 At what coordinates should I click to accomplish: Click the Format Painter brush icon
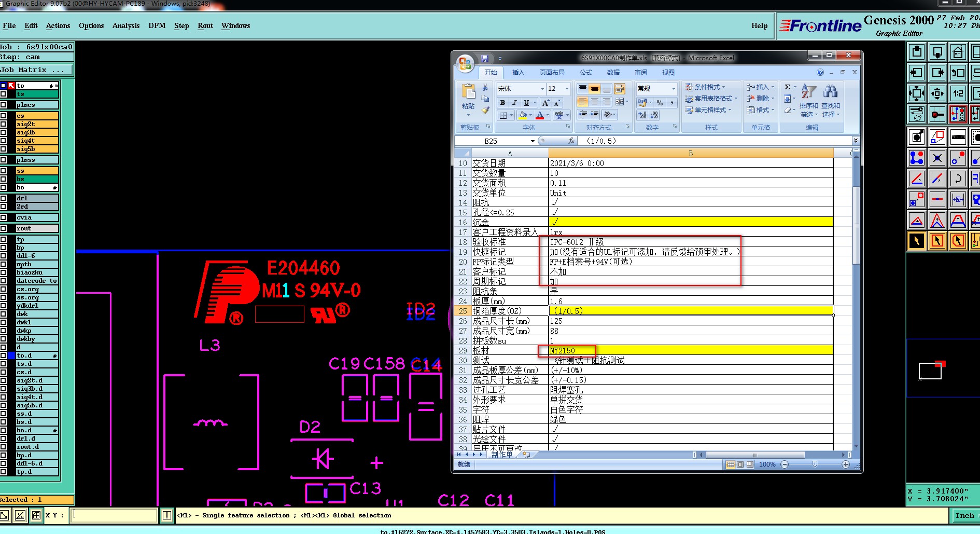click(x=485, y=110)
